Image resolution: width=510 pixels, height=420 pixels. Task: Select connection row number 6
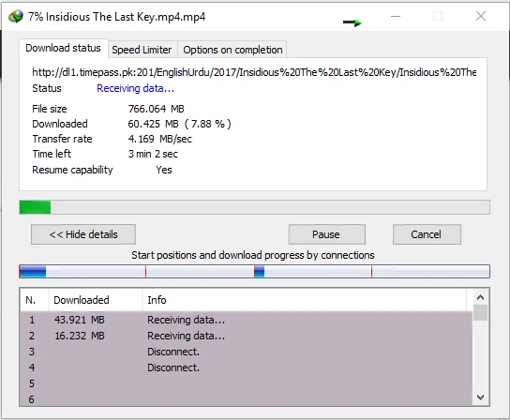[247, 398]
